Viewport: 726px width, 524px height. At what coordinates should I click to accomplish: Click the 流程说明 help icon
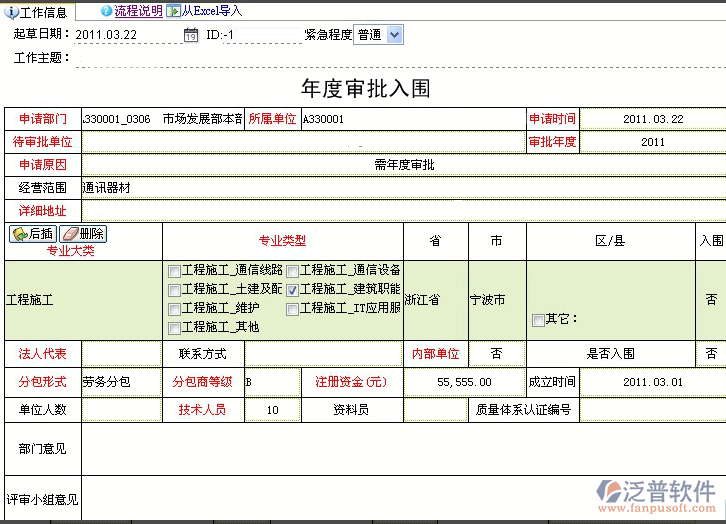[106, 11]
